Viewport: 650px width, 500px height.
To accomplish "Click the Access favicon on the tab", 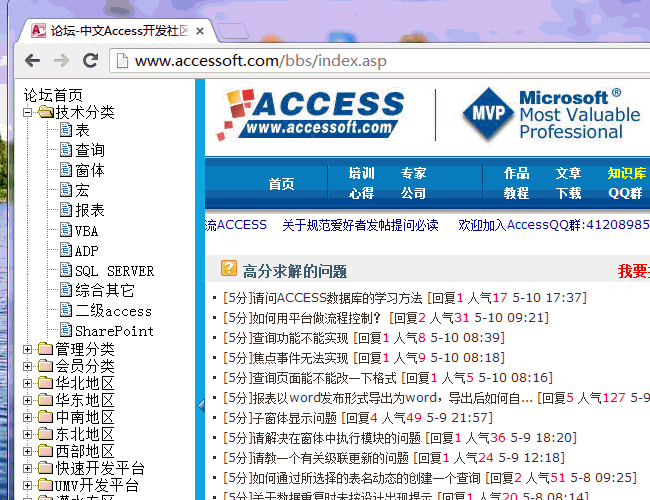I will point(39,31).
